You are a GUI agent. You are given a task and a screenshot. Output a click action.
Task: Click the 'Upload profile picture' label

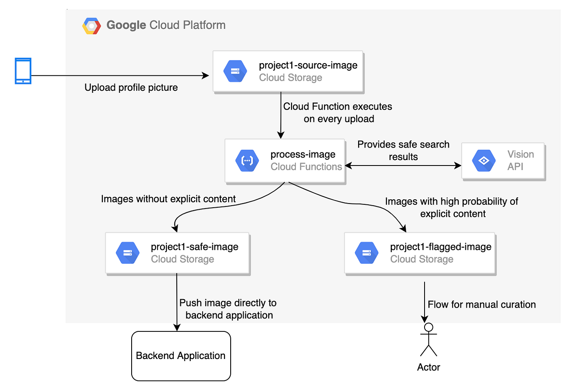coord(131,87)
